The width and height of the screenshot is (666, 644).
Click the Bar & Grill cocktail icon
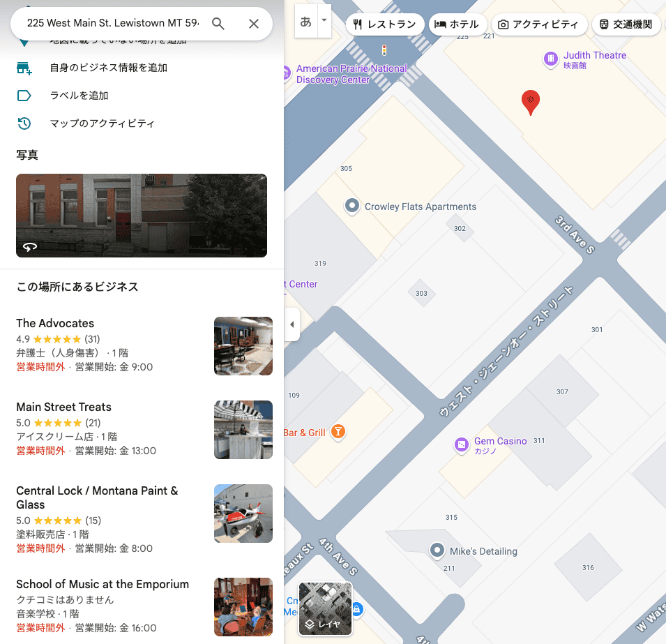[x=338, y=432]
